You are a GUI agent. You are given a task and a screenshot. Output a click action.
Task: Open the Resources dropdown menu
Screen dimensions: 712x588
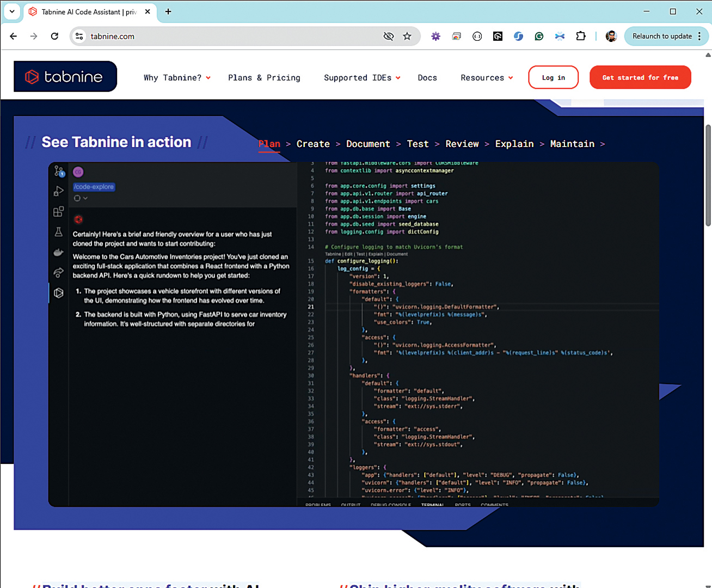(x=487, y=78)
